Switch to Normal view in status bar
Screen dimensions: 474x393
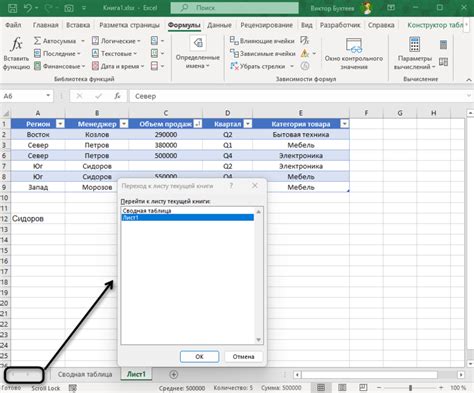[321, 388]
